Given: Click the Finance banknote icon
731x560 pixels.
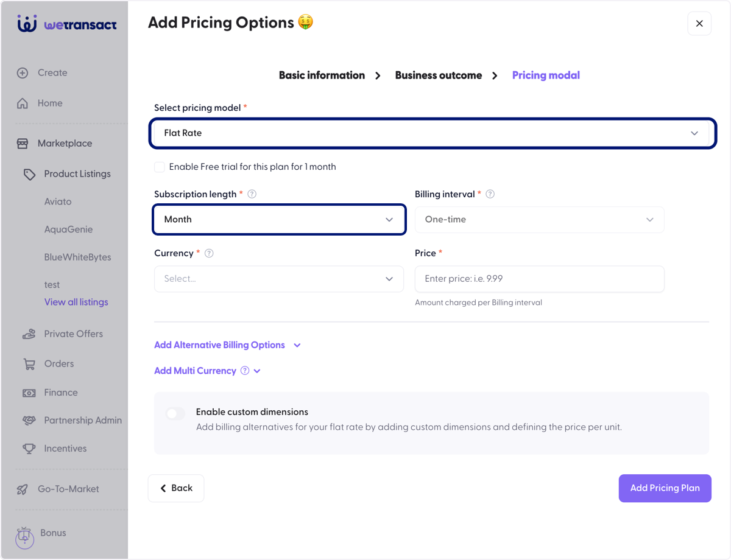Looking at the screenshot, I should point(29,393).
